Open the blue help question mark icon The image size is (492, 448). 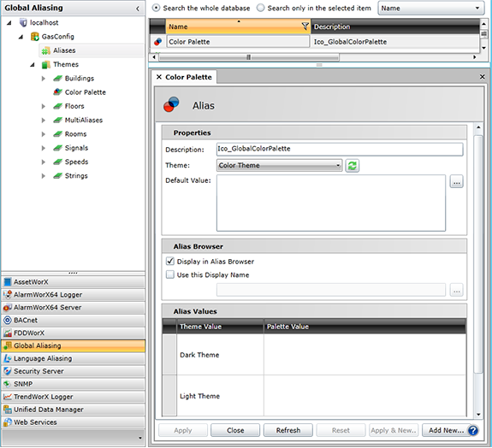473,430
